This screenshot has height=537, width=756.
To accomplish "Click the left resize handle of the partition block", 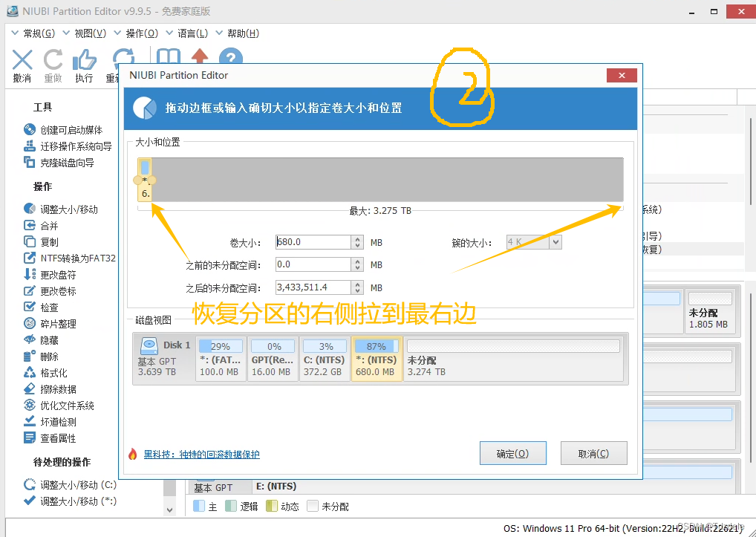I will [137, 180].
